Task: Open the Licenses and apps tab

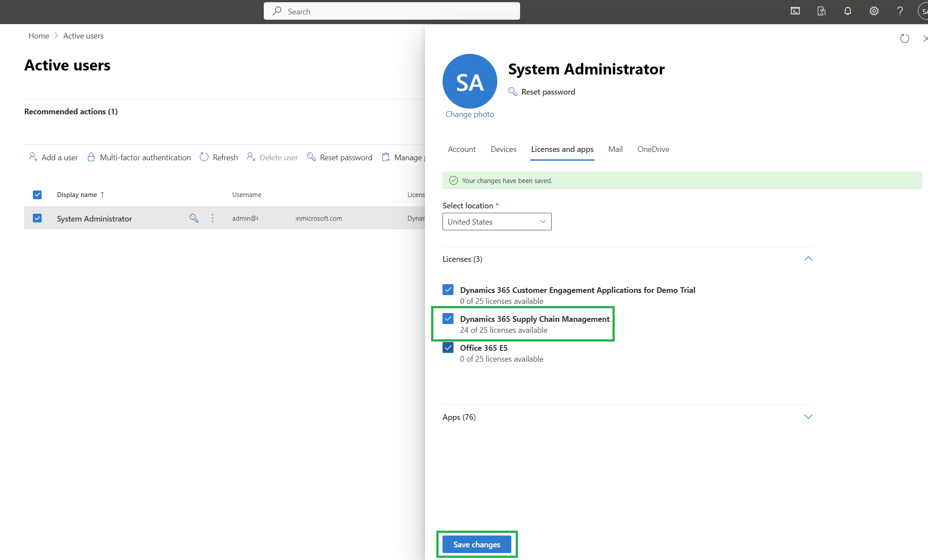Action: 562,149
